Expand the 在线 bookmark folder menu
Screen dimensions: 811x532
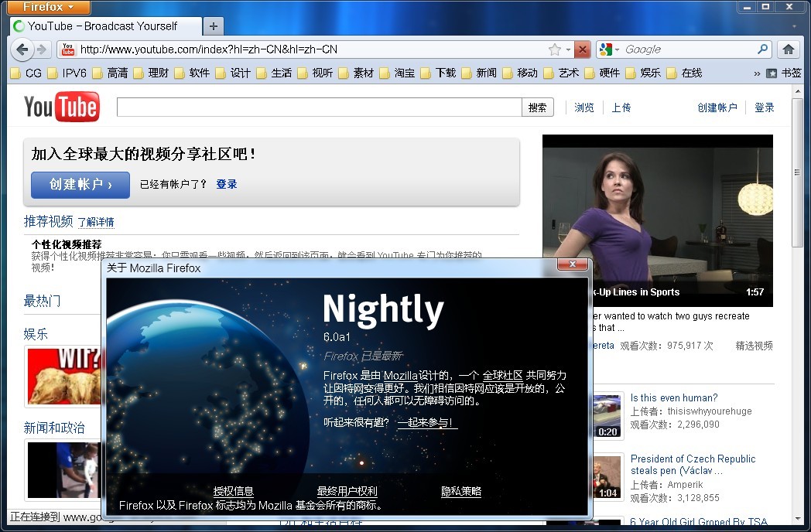(684, 73)
